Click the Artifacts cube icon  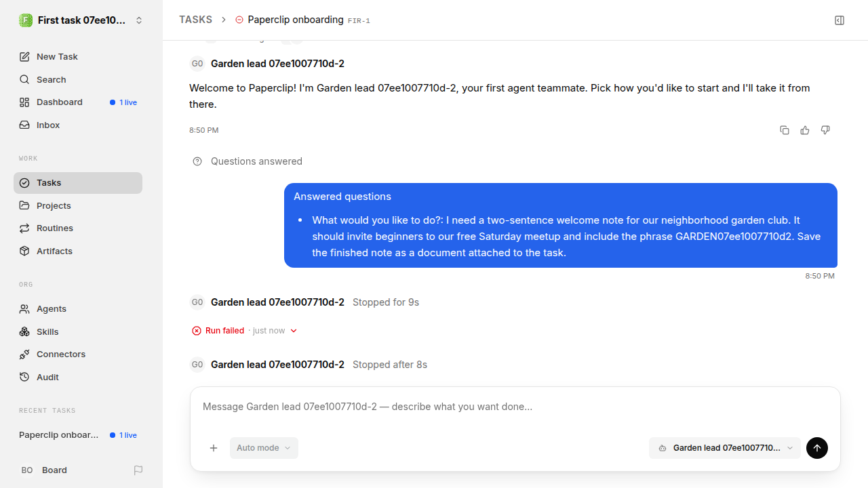click(x=24, y=251)
